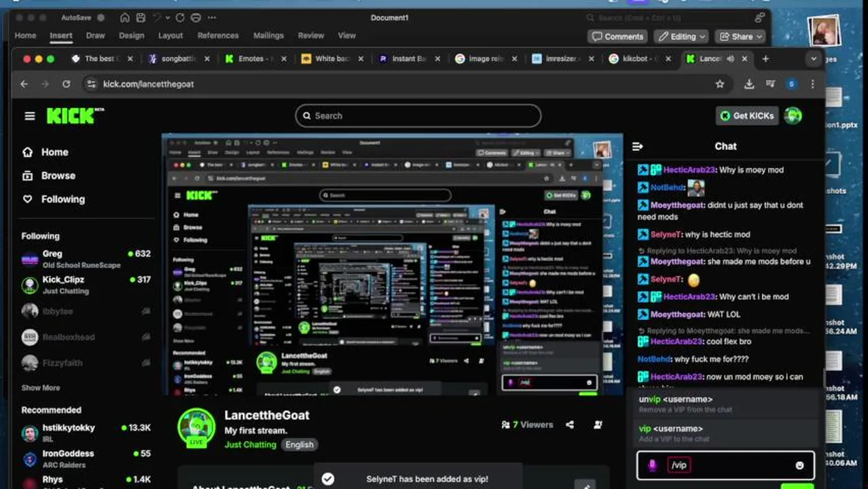Select vip <username> command suggestion
This screenshot has height=489, width=868.
pyautogui.click(x=725, y=433)
